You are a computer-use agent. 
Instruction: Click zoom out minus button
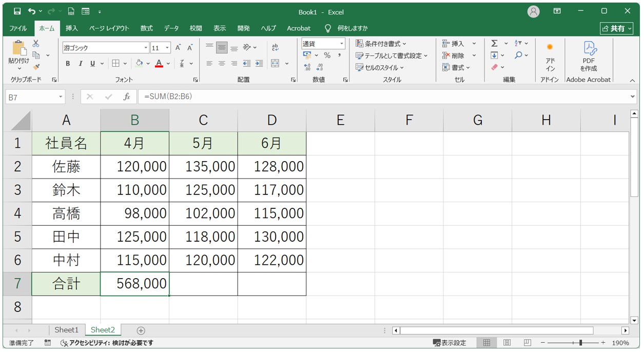(543, 343)
